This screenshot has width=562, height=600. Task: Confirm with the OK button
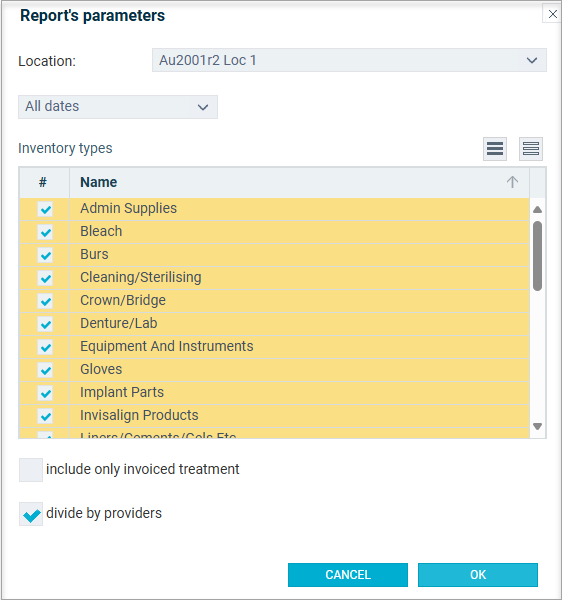(x=478, y=574)
